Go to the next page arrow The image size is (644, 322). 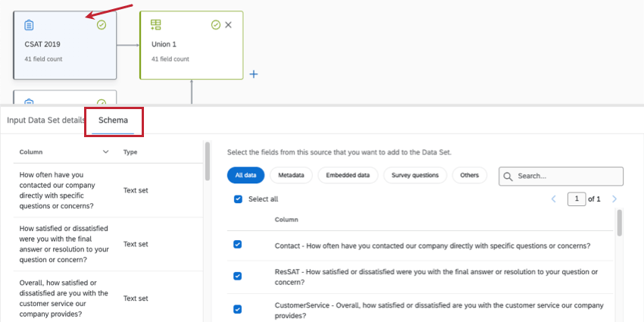[614, 199]
